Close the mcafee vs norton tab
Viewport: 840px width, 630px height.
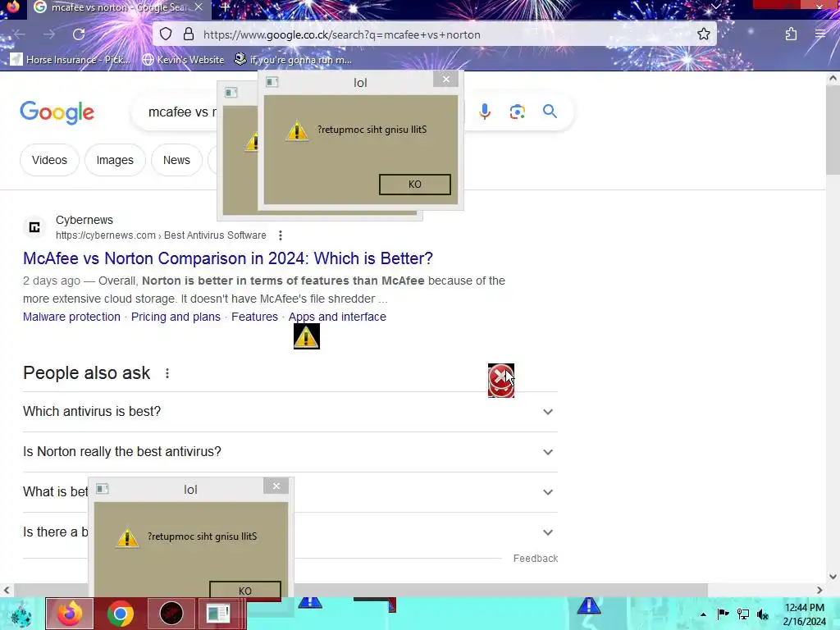pos(199,7)
